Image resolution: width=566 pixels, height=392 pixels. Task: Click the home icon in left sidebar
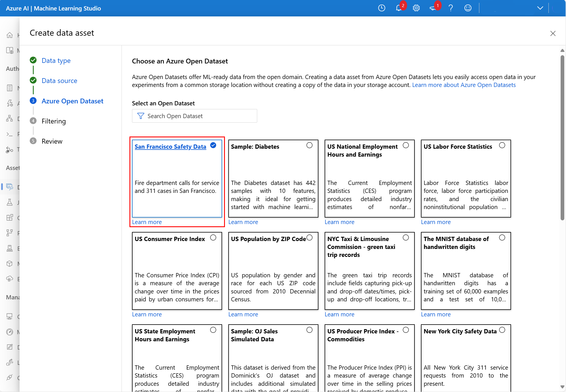coord(10,35)
